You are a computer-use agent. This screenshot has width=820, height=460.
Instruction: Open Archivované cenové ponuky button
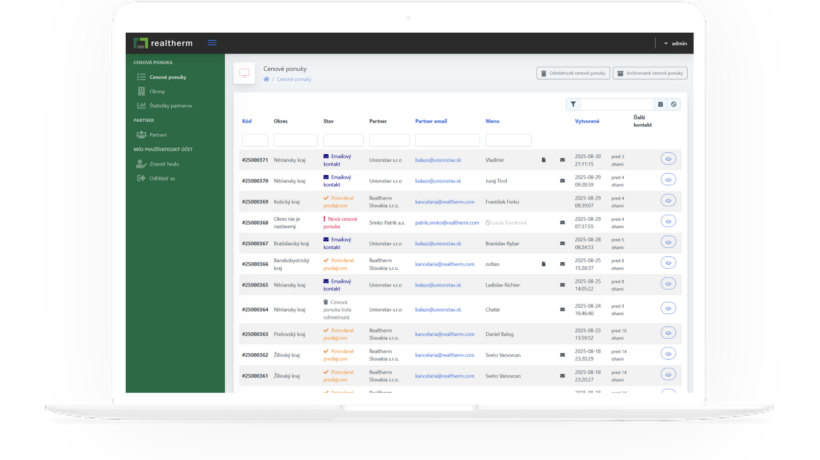[x=650, y=73]
